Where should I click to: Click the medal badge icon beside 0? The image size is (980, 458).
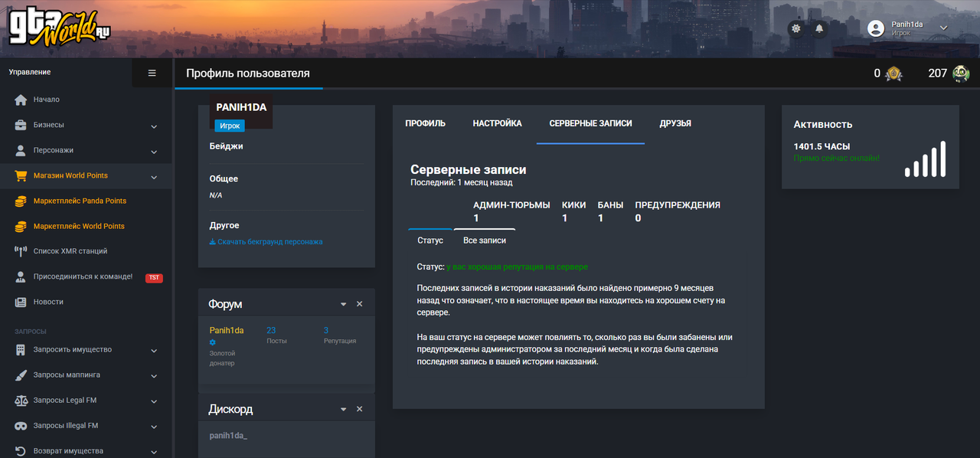893,74
